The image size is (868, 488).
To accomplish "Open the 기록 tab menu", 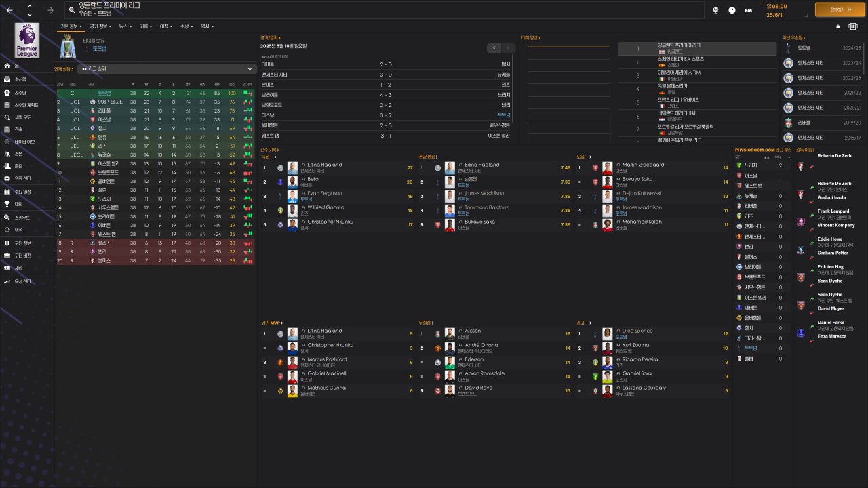I will coord(146,26).
